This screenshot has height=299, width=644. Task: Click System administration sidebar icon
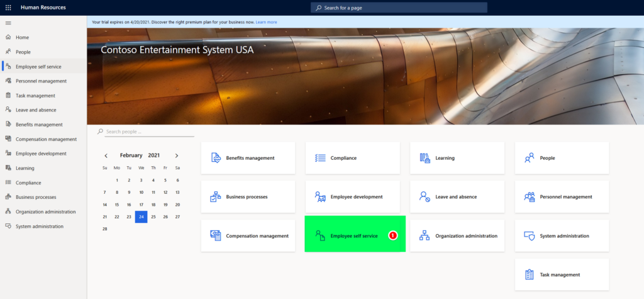tap(8, 226)
